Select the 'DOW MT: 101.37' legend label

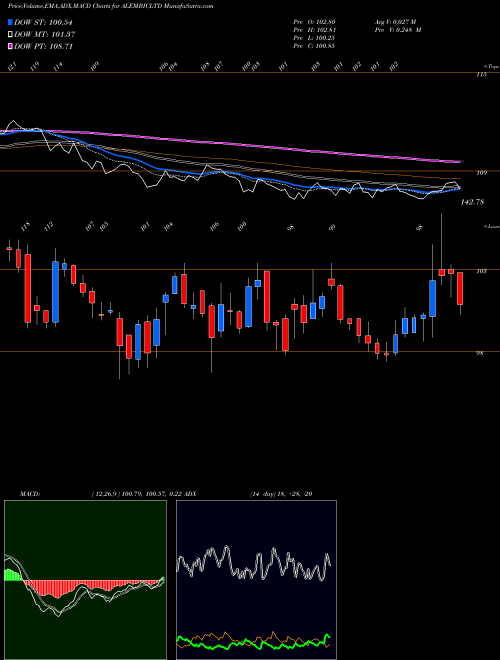[x=45, y=34]
